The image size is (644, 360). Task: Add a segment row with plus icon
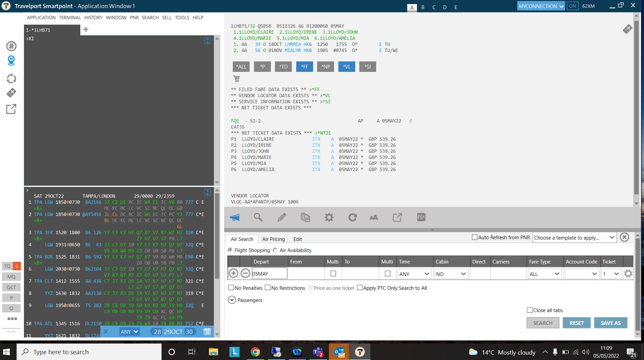(233, 273)
